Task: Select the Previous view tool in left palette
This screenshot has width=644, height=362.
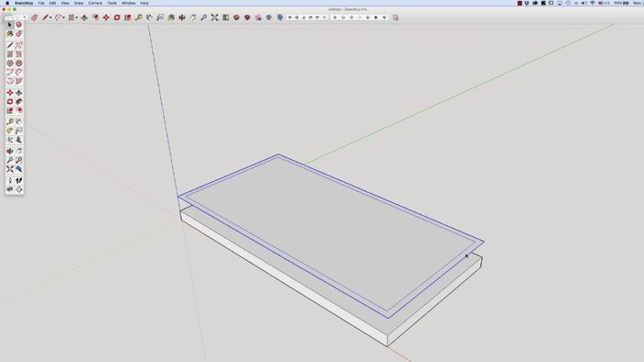Action: 19,169
